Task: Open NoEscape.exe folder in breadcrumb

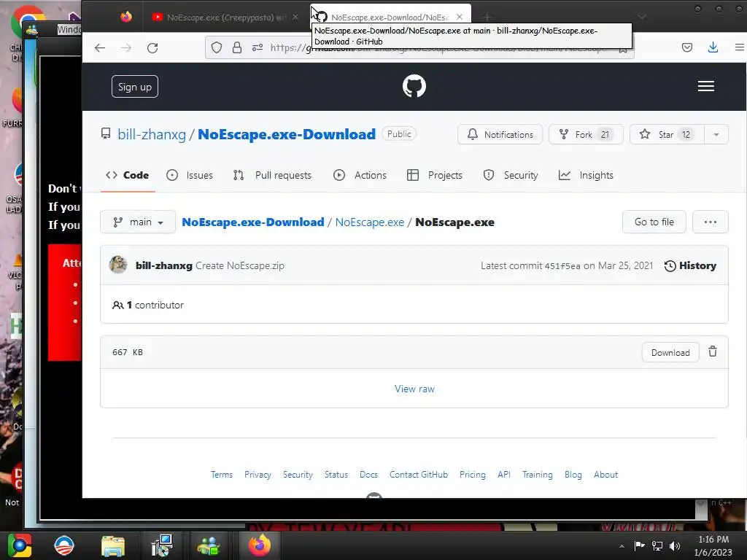Action: 370,222
